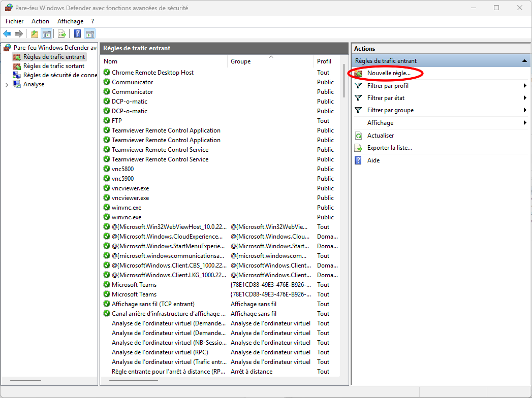532x398 pixels.
Task: Open the Affichage menu in menu bar
Action: point(70,21)
